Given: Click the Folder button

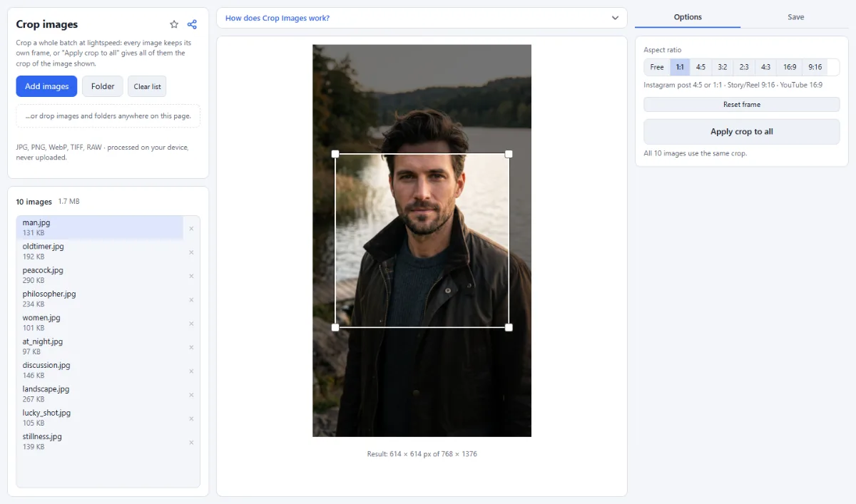Looking at the screenshot, I should click(x=103, y=86).
